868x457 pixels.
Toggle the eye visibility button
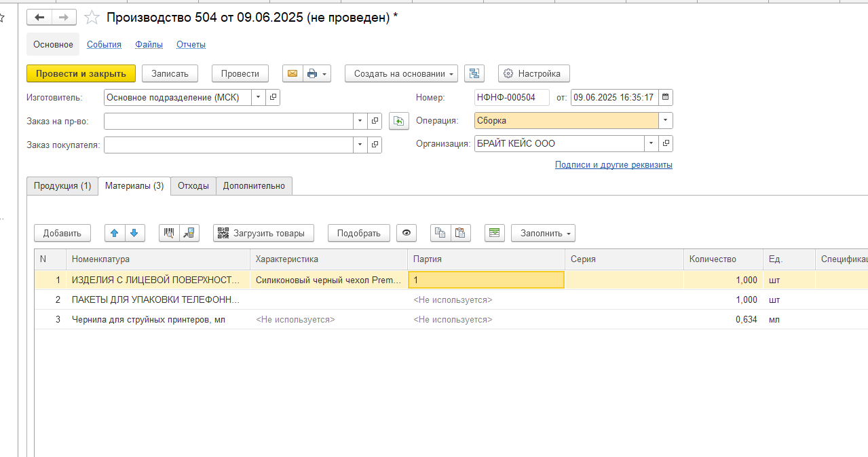pyautogui.click(x=407, y=233)
